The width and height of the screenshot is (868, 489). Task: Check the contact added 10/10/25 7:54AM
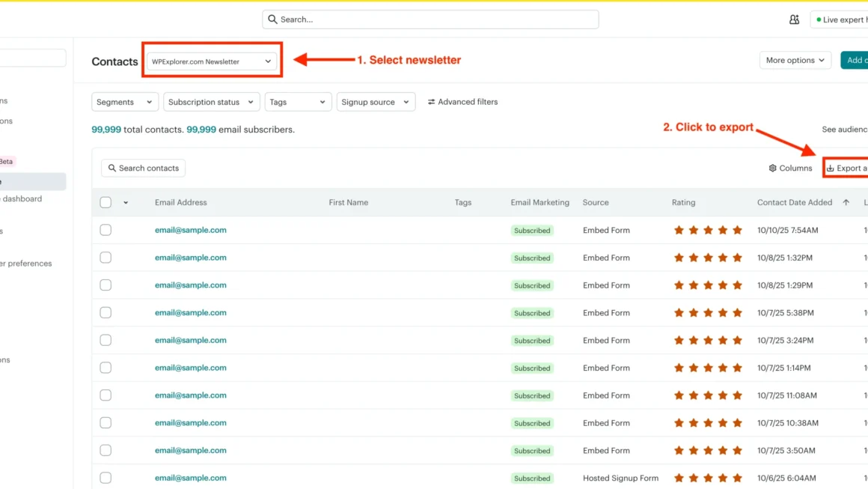(106, 230)
